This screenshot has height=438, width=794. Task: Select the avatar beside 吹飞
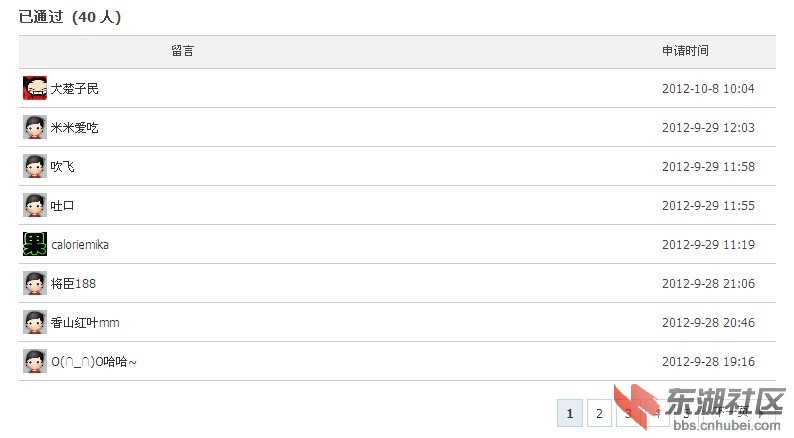(35, 166)
